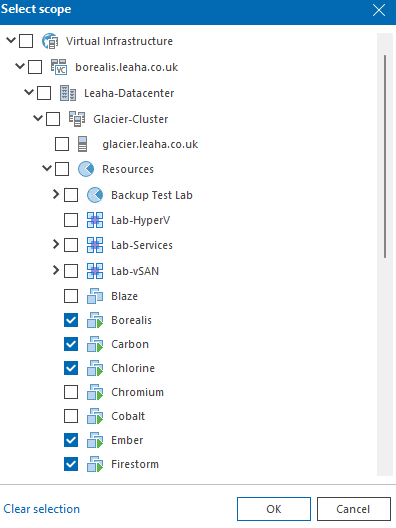This screenshot has height=528, width=396.
Task: Tick the Cobalt checkbox
Action: (71, 416)
